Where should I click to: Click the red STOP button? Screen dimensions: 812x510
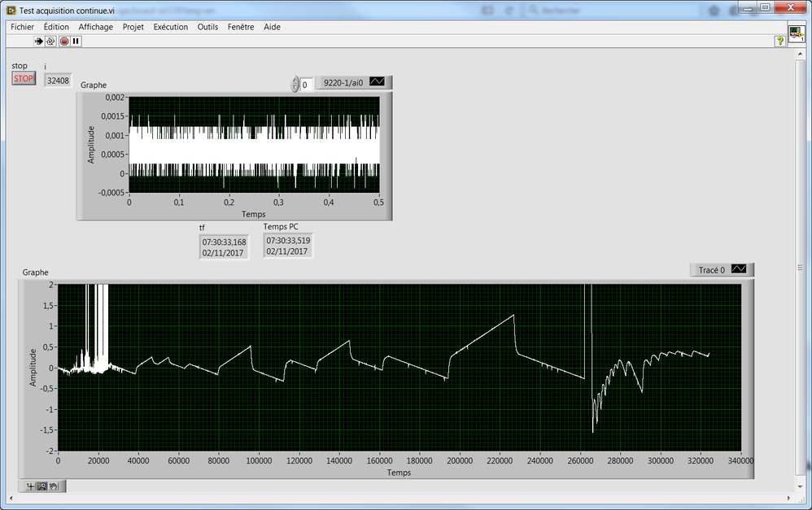(24, 79)
